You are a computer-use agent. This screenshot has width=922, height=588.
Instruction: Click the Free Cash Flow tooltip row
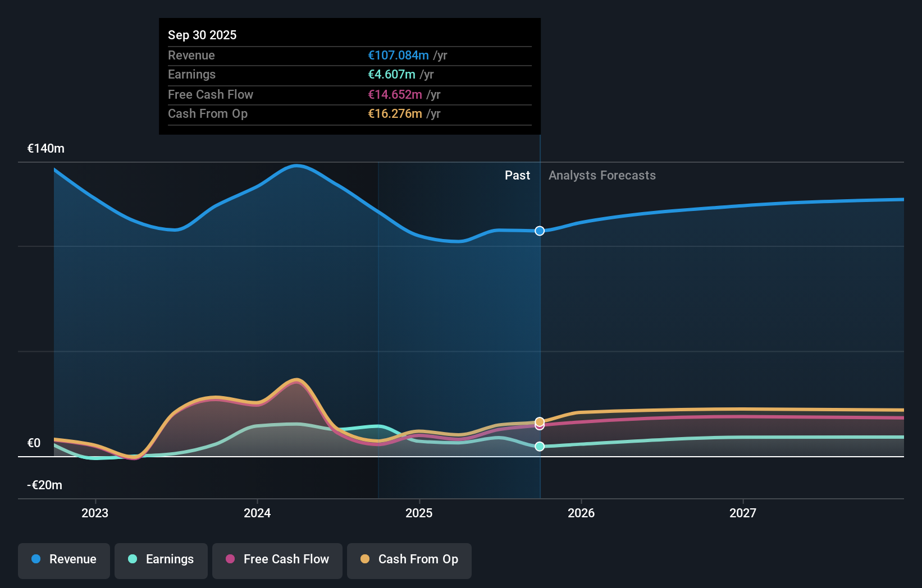(349, 94)
